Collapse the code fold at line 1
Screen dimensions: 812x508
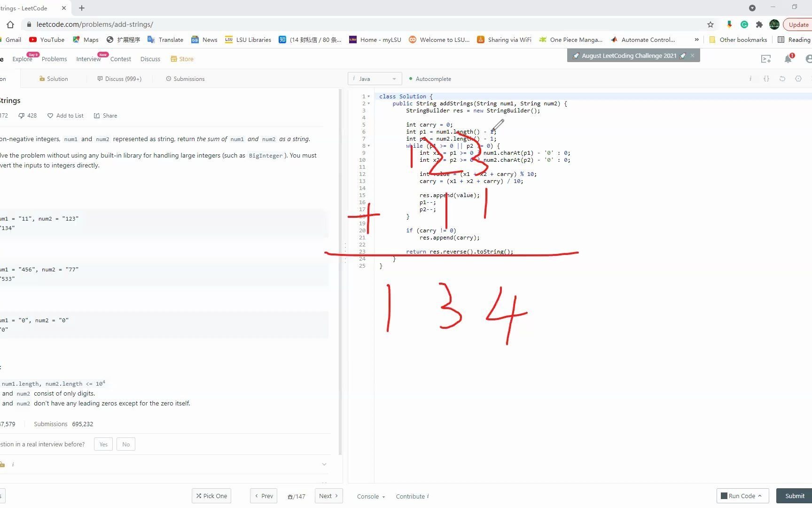coord(368,96)
